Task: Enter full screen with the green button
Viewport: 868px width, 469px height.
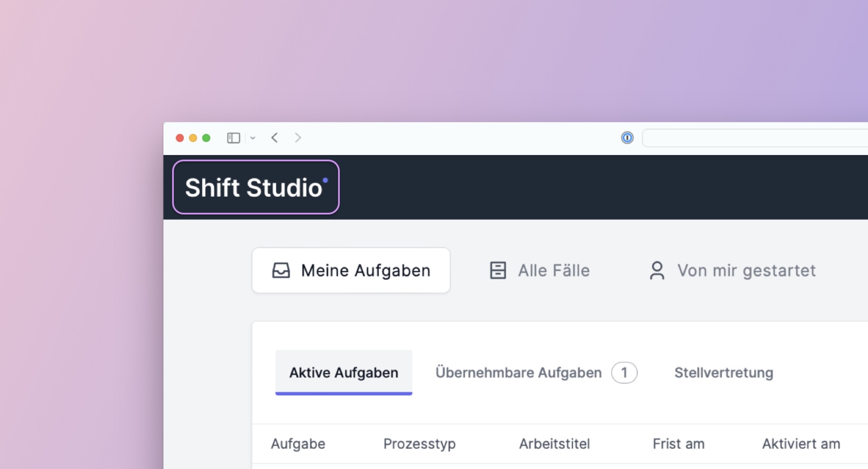Action: coord(206,138)
